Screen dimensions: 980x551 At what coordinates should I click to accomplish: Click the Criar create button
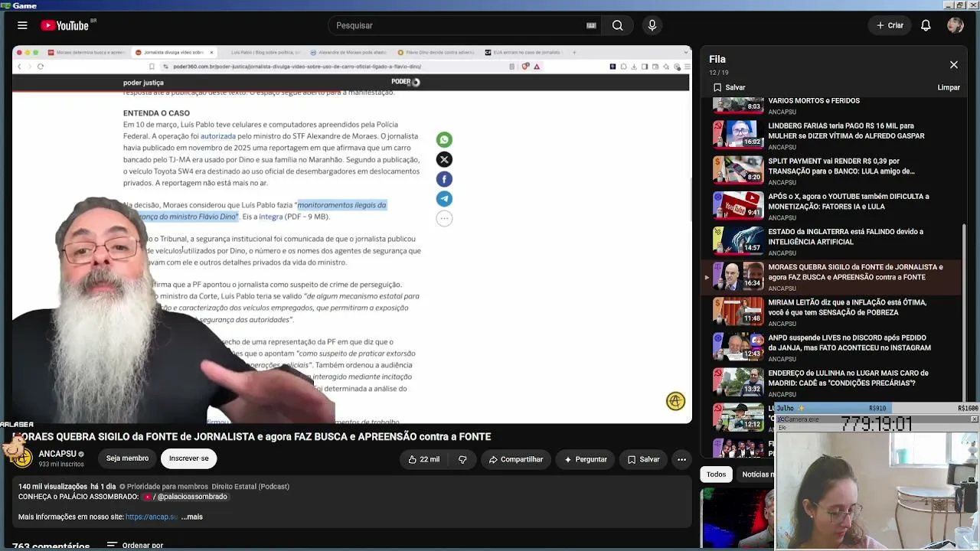click(890, 25)
